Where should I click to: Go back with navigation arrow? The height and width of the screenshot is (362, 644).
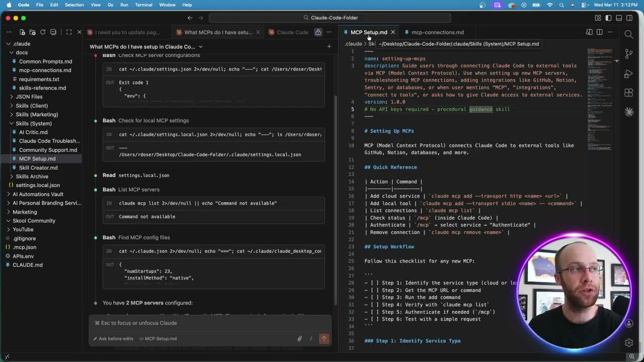coord(190,18)
